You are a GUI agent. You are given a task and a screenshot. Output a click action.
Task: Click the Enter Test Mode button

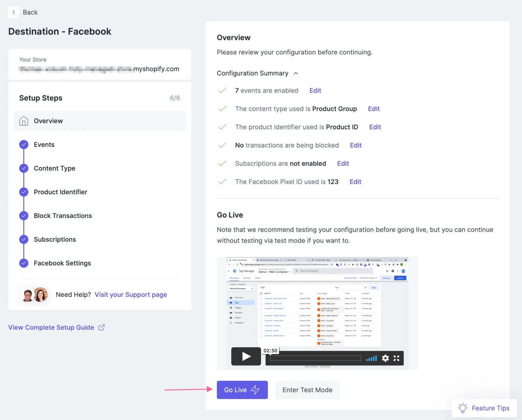coord(307,390)
